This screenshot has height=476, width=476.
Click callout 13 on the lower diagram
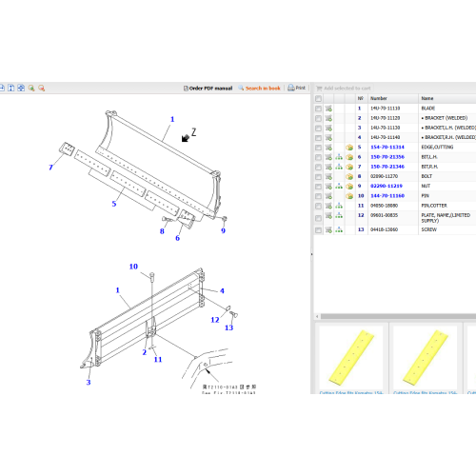click(x=228, y=327)
